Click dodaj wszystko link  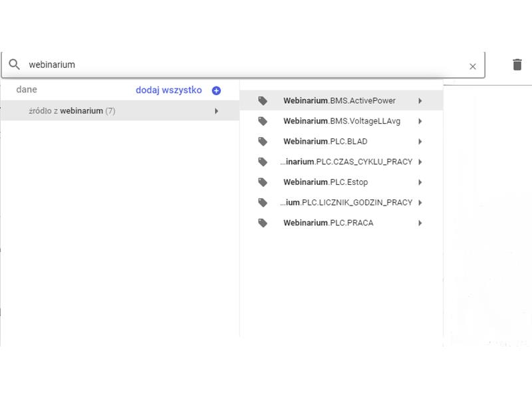(x=169, y=90)
